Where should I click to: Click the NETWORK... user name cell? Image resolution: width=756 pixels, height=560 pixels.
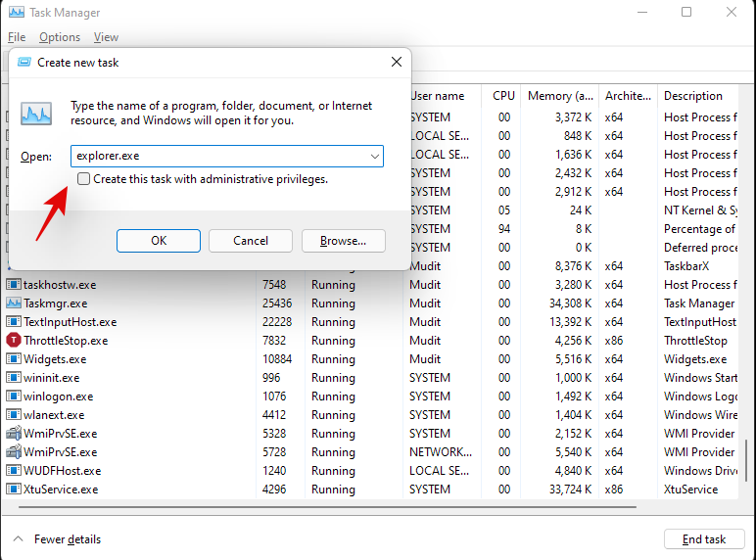(x=441, y=451)
